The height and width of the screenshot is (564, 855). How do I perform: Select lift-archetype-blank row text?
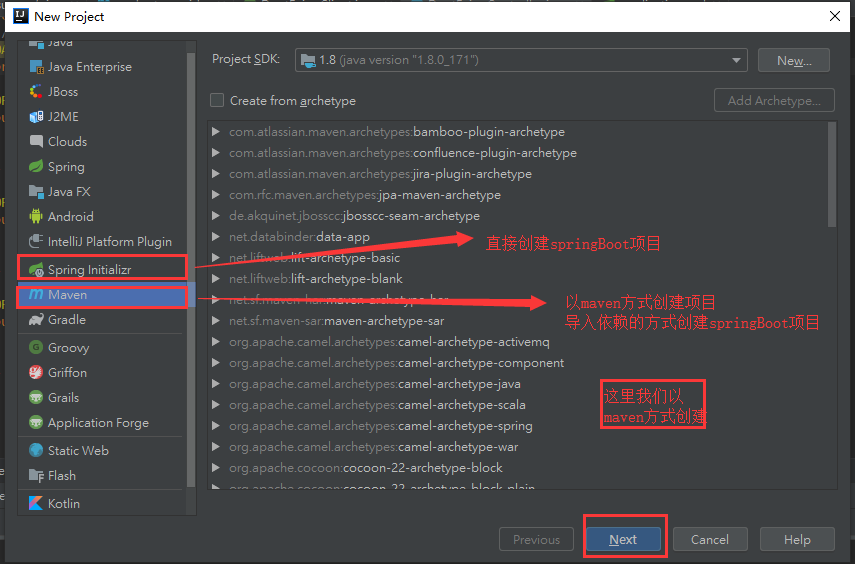pyautogui.click(x=316, y=279)
